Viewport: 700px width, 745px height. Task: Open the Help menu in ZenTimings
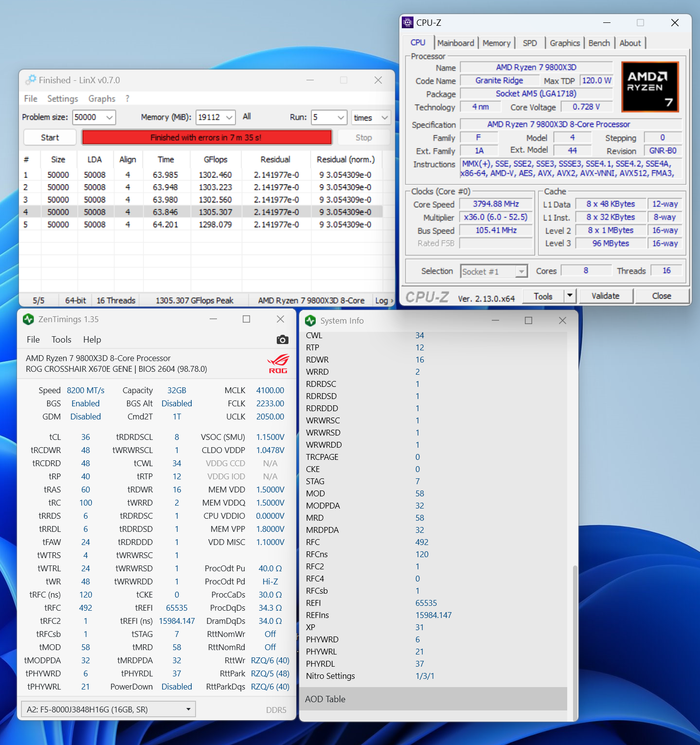(x=92, y=340)
